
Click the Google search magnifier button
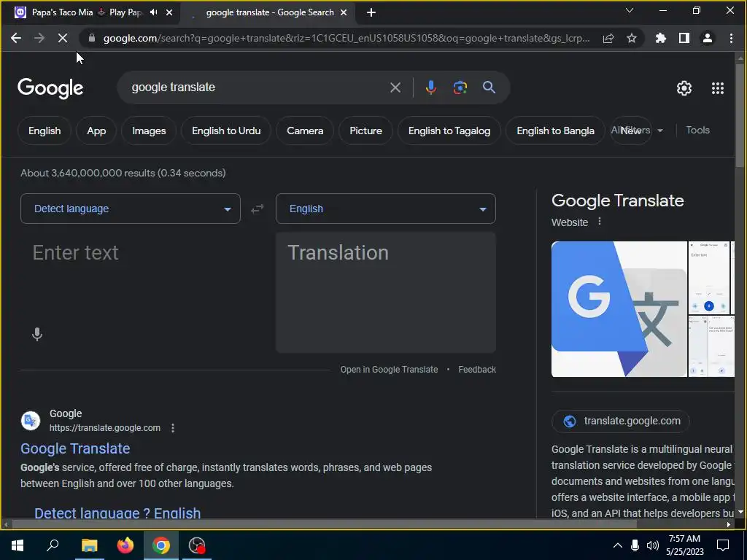tap(489, 87)
